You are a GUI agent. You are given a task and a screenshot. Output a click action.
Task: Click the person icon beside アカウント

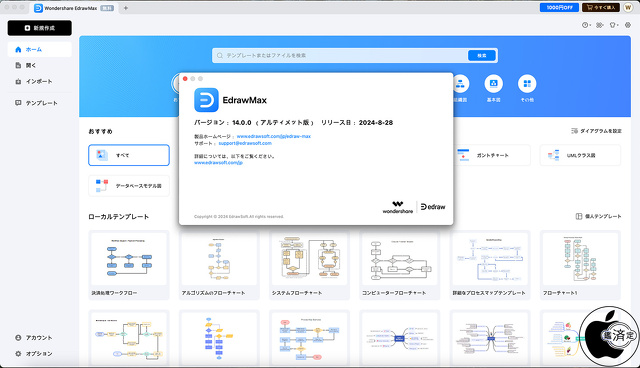click(x=18, y=337)
